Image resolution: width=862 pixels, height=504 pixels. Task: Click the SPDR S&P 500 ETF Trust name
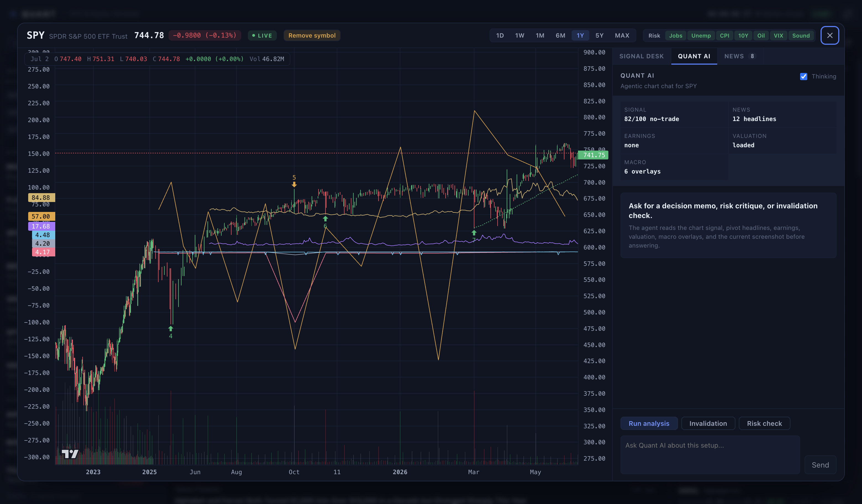[88, 36]
